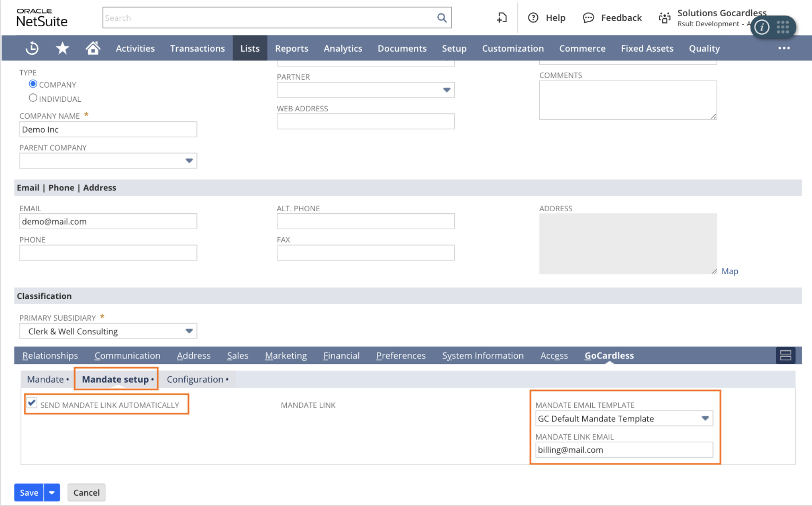The image size is (812, 506).
Task: Switch to the Access tab
Action: (x=554, y=356)
